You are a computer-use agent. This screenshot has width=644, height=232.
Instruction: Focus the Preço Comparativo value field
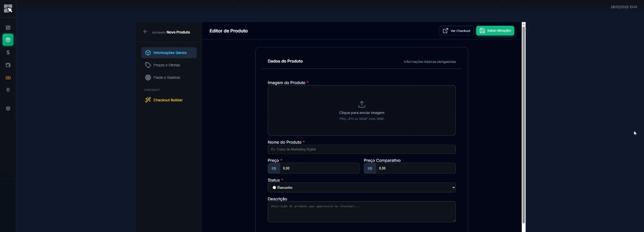click(415, 169)
